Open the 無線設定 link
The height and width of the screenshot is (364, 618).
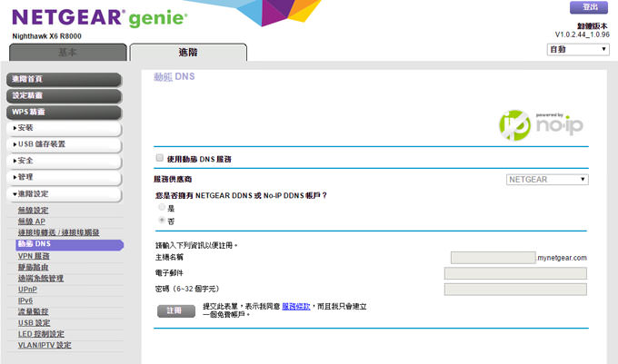coord(33,211)
